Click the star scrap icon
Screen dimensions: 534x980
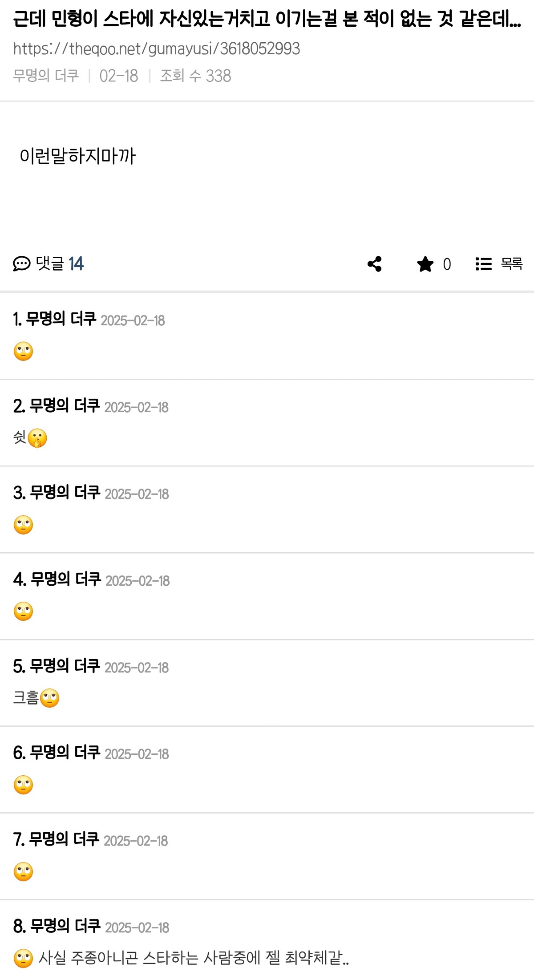pos(425,264)
